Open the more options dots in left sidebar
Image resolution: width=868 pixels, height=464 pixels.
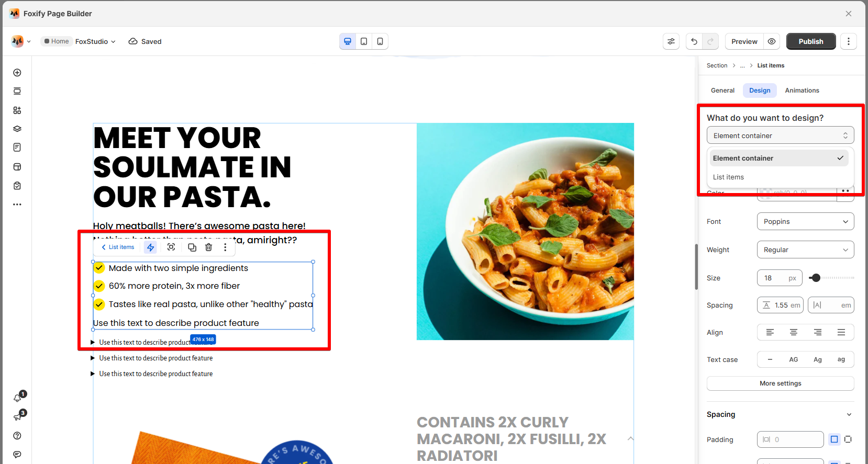pyautogui.click(x=17, y=205)
